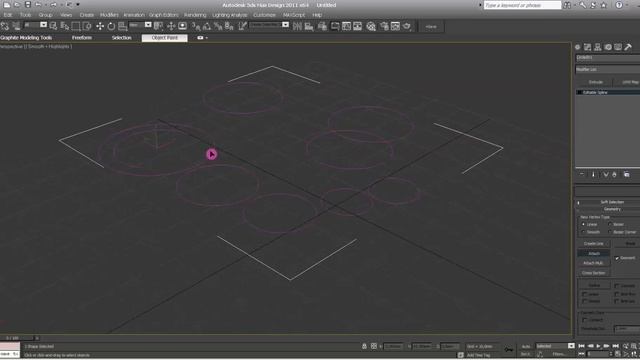Open the Reference Coordinate System dropdown
640x360 pixels.
coord(140,25)
